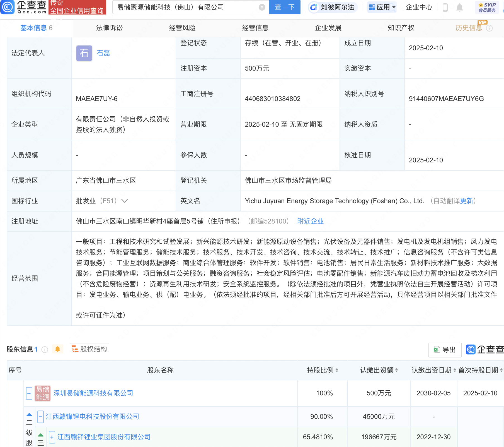Open the legal representative 石磊 profile link
The width and height of the screenshot is (504, 447).
103,53
